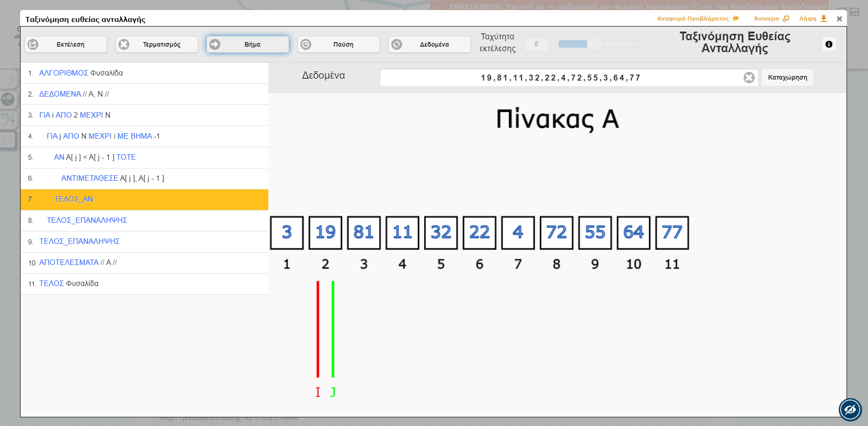Screen dimensions: 868x426
Task: Pause execution with the Παύση button
Action: point(338,44)
